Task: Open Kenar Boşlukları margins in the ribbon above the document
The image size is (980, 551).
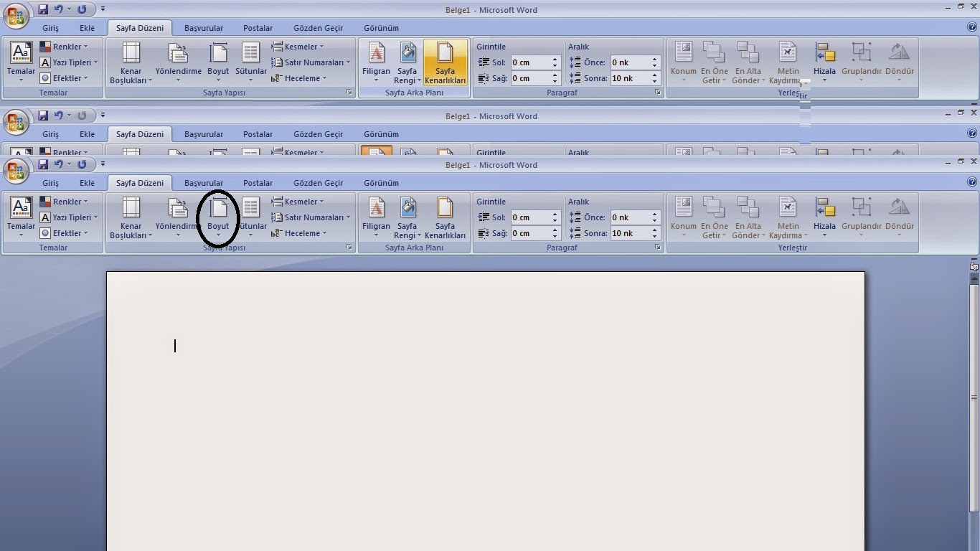Action: point(131,217)
